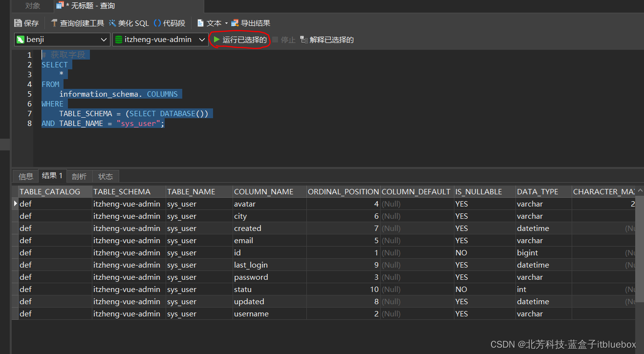Click line 5 'information_schema. COLUMNS' in editor
644x354 pixels.
pyautogui.click(x=118, y=94)
